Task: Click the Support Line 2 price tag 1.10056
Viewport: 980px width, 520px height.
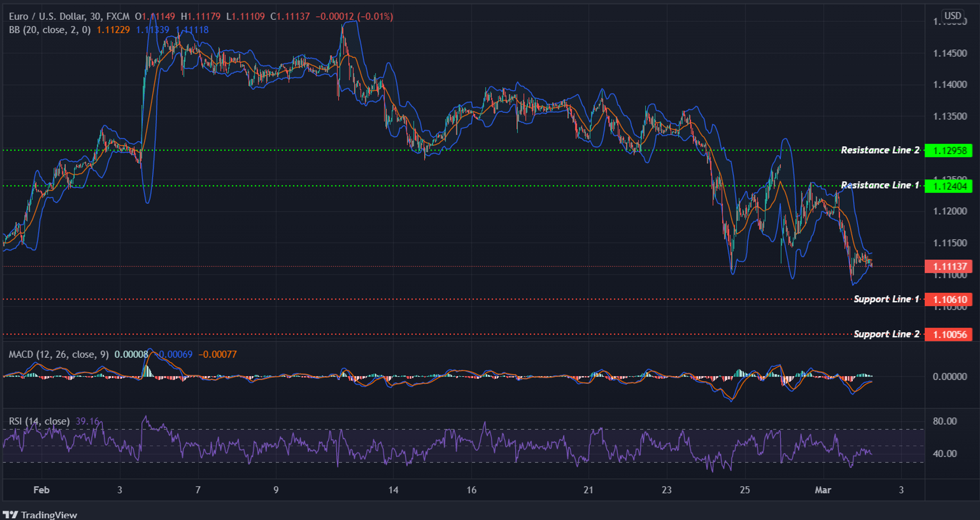Action: 949,335
